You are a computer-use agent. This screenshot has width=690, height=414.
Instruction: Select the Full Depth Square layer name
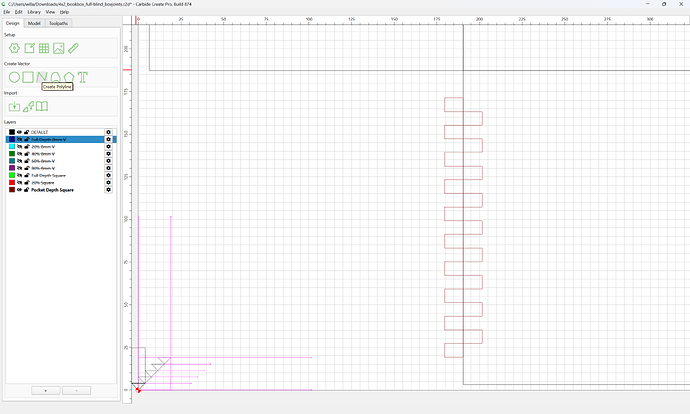48,176
